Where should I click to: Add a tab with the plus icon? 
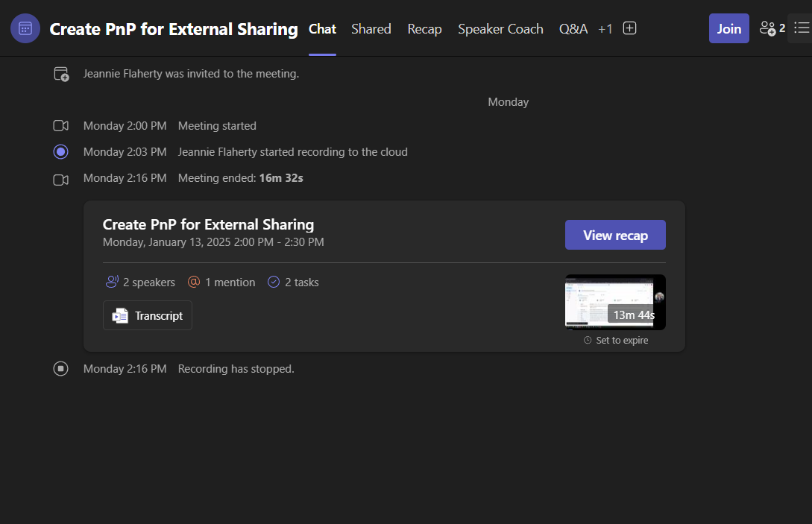[x=629, y=28]
